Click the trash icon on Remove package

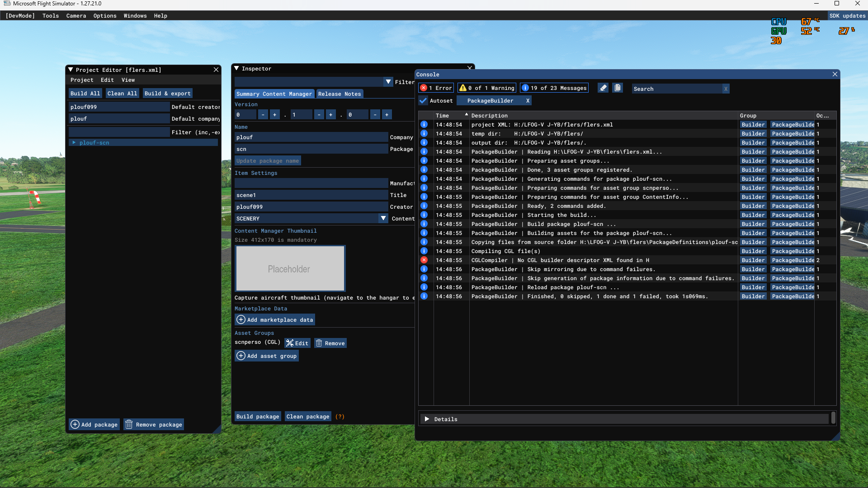coord(129,424)
